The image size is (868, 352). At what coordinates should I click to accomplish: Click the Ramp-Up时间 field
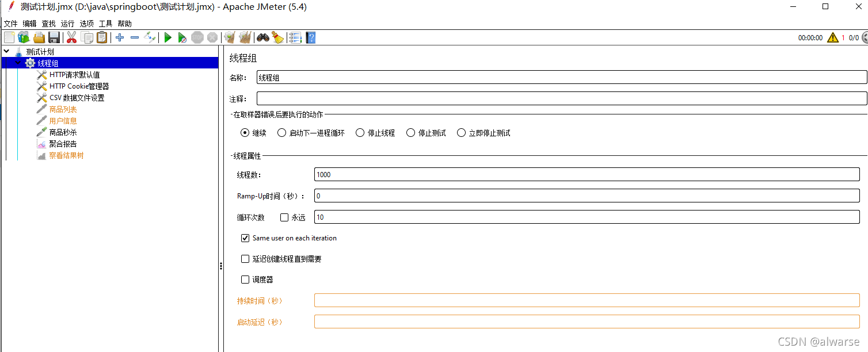tap(587, 196)
